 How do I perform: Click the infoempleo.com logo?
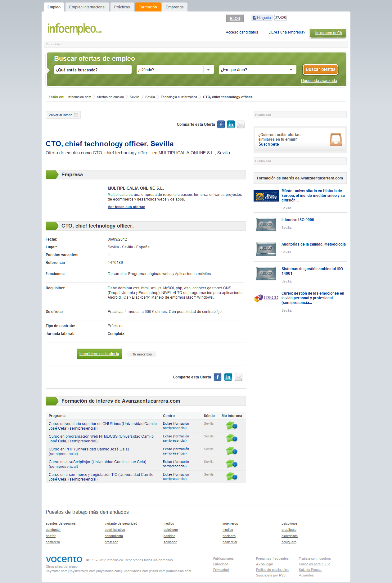pyautogui.click(x=74, y=29)
